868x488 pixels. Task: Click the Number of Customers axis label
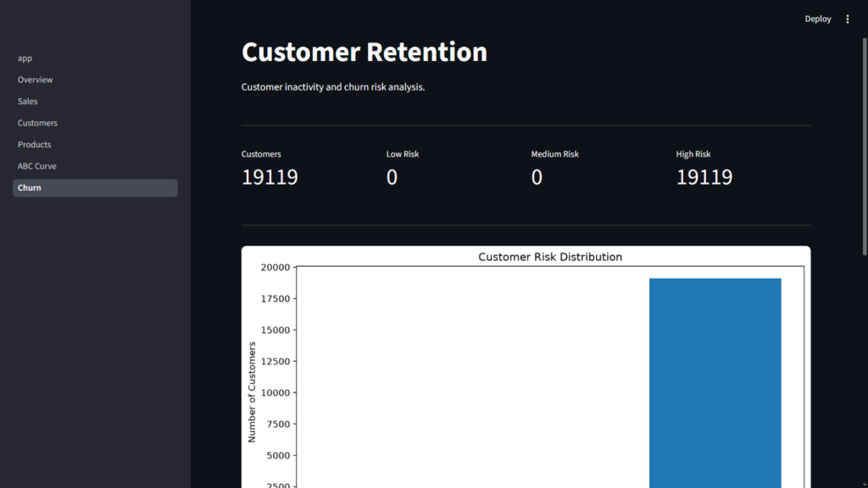click(252, 392)
